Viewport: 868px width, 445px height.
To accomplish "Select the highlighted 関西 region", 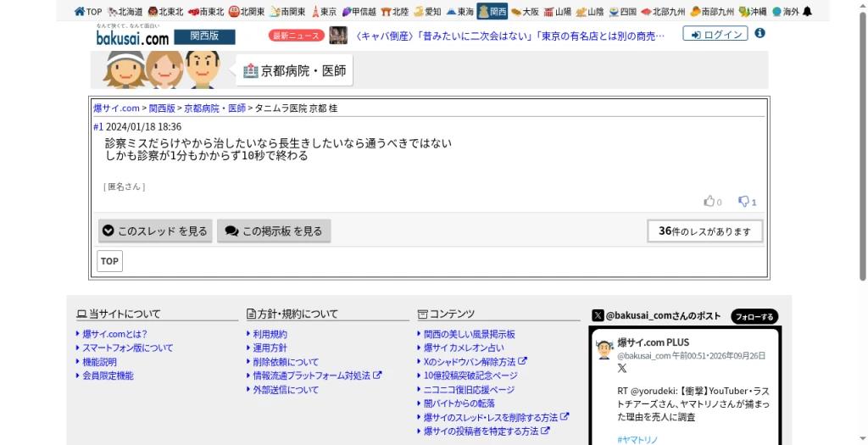I will [x=492, y=11].
